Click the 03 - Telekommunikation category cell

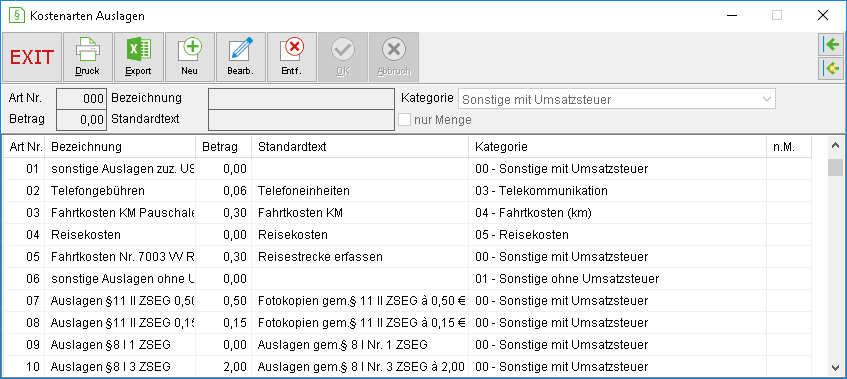(618, 191)
